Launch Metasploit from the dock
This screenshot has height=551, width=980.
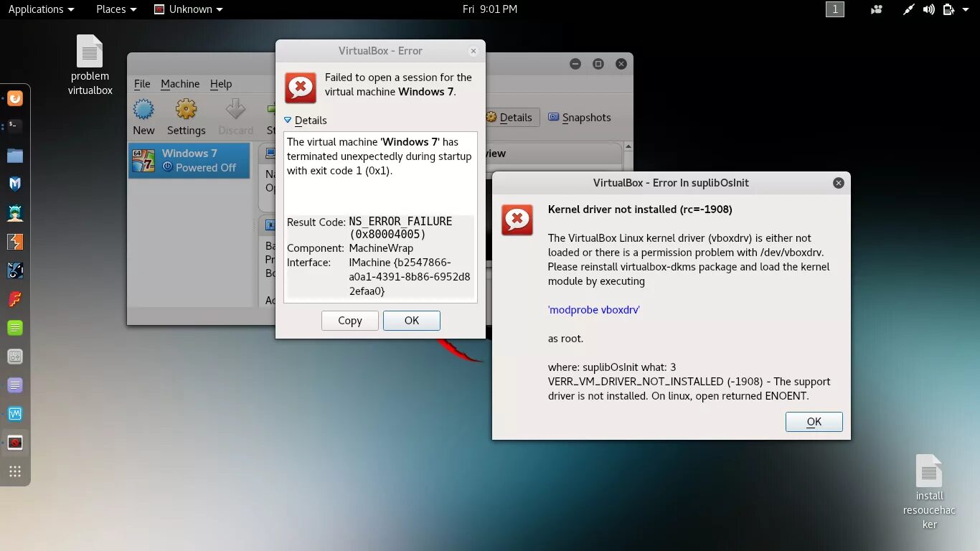coord(15,184)
